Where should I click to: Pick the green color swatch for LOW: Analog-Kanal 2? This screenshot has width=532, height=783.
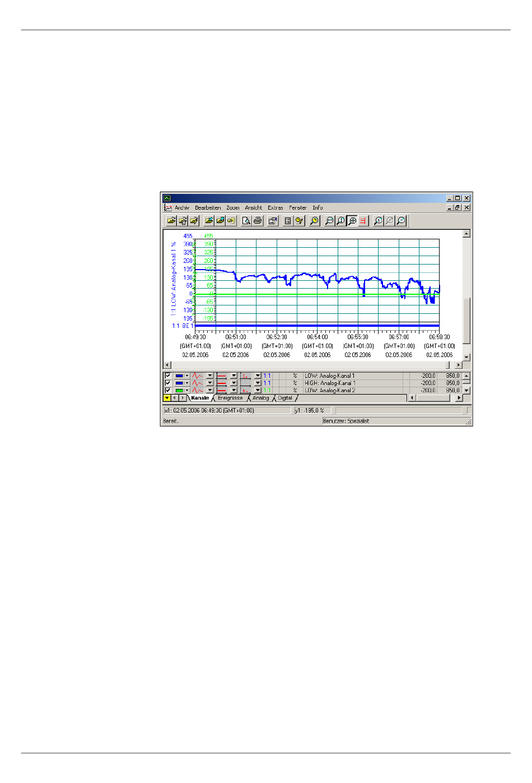[179, 391]
